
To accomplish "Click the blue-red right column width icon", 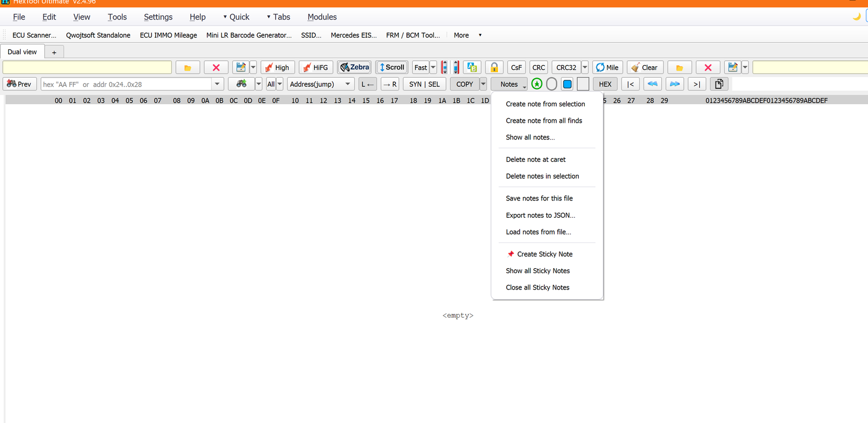I will (x=456, y=67).
